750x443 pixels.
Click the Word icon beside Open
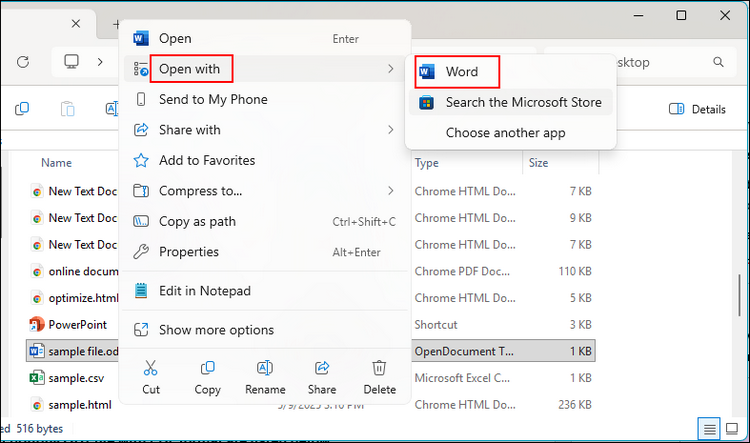click(x=141, y=38)
